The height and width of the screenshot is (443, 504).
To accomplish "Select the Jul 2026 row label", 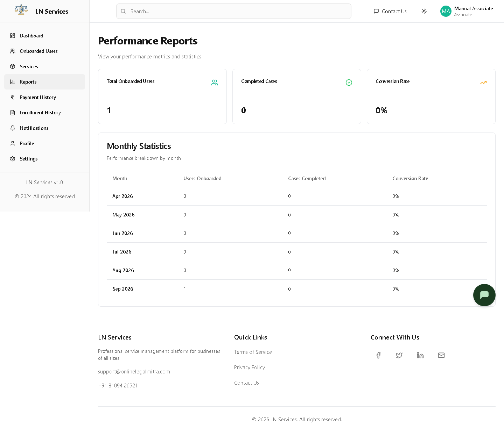I will (122, 252).
